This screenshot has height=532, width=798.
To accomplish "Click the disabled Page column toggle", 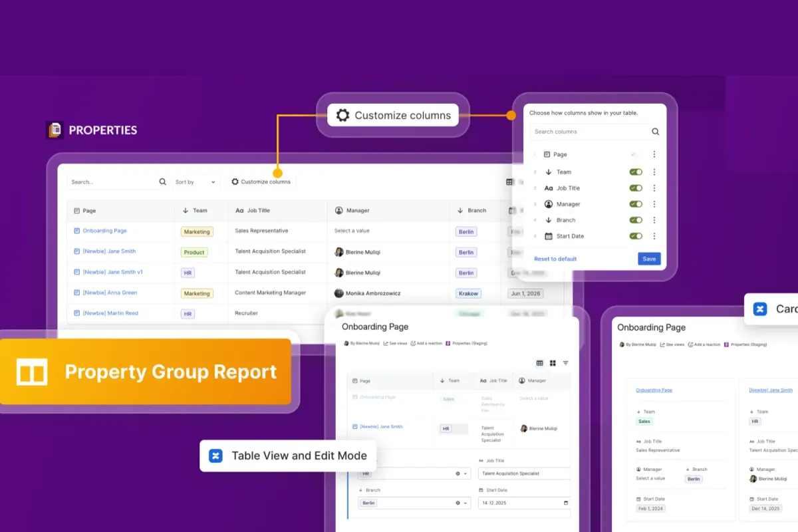I will click(x=634, y=154).
